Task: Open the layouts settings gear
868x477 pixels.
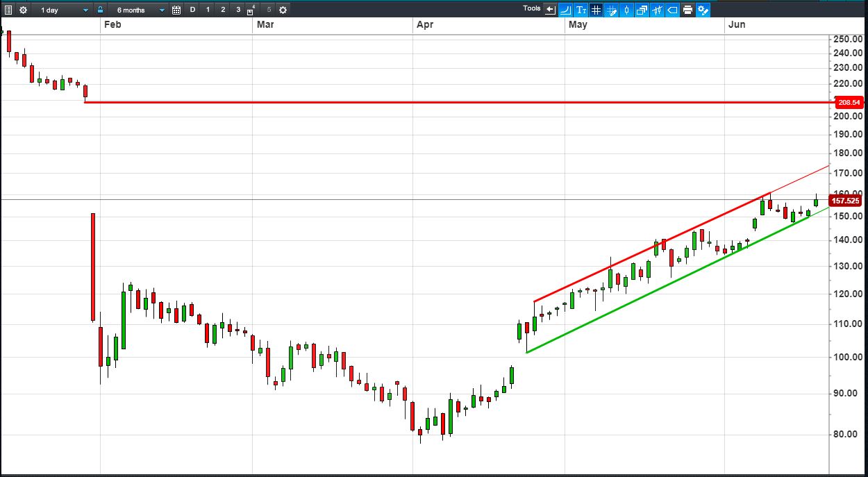Action: coord(283,10)
